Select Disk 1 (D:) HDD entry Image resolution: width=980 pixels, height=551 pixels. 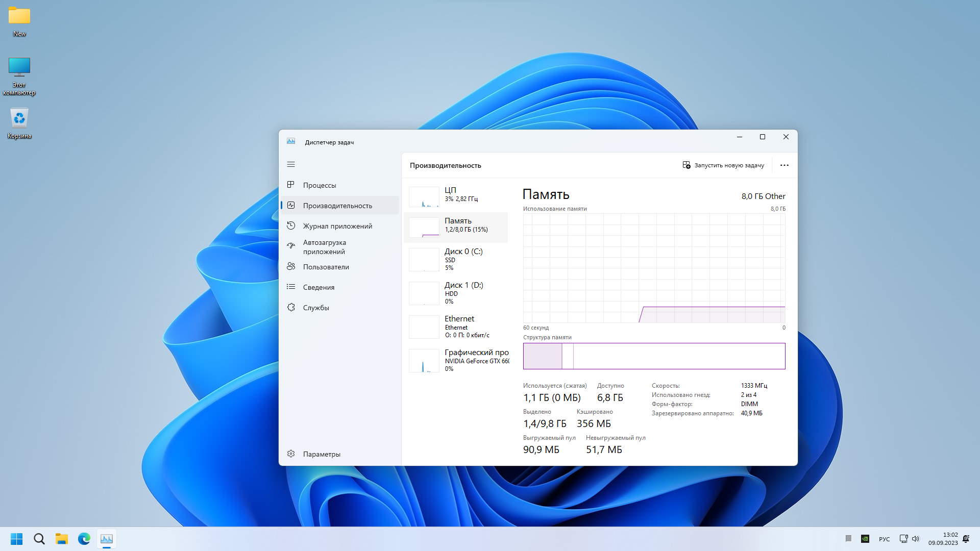point(457,293)
